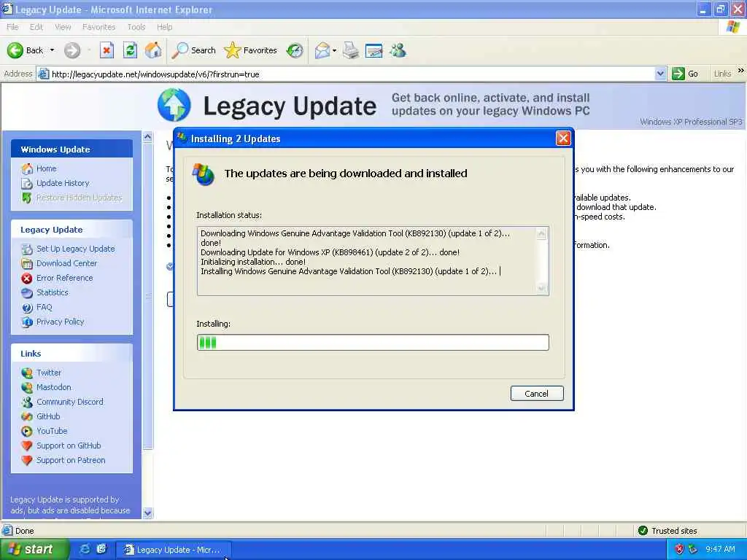Click the Trusted sites status indicator
The height and width of the screenshot is (560, 747).
point(667,531)
